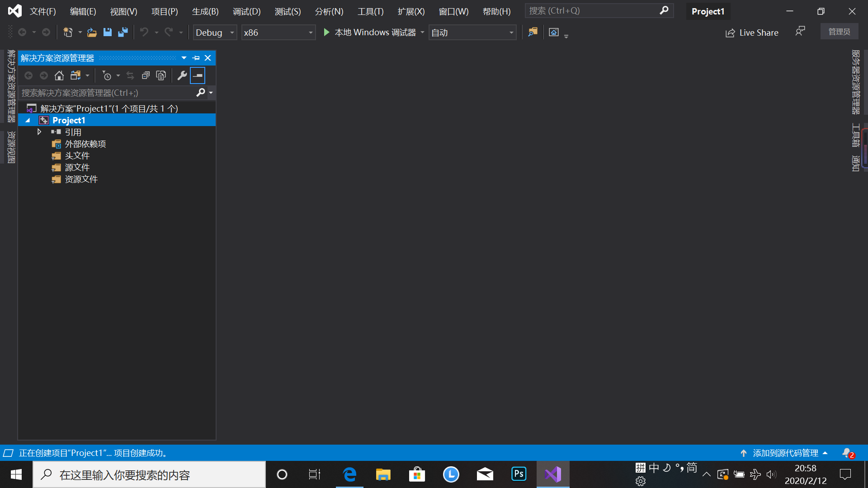
Task: Toggle the Solution Explorer auto-hide pin
Action: (x=196, y=58)
